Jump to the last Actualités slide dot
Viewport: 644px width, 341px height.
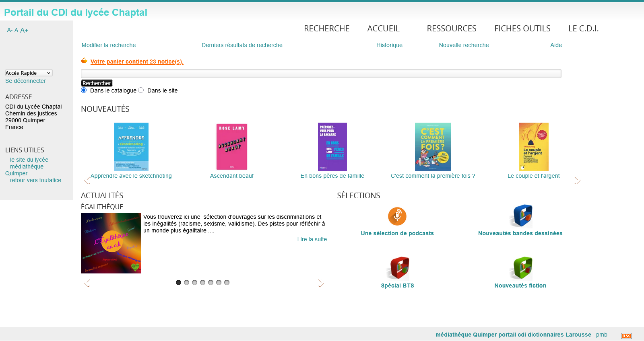point(227,282)
